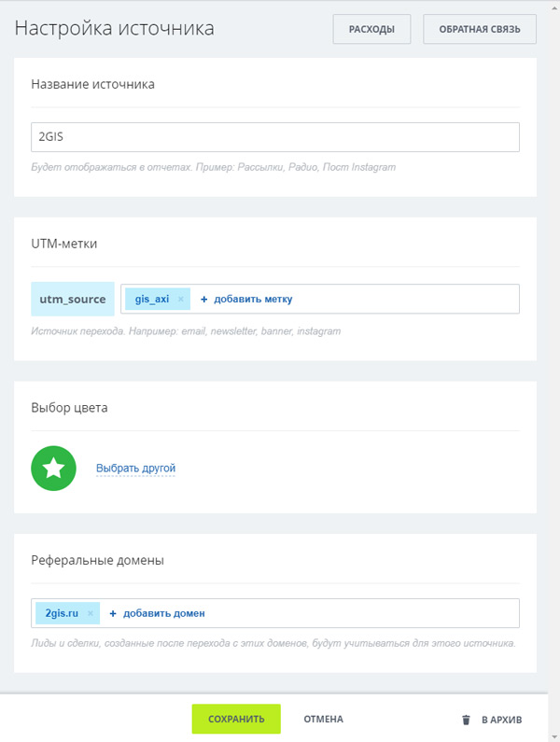Open ОБРАТНАЯ СВЯЗЬ feedback

(479, 30)
